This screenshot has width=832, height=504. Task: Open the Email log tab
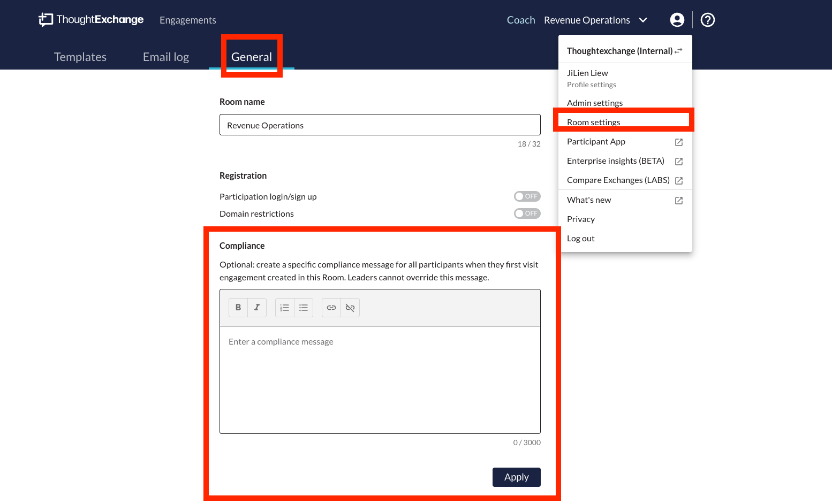coord(166,57)
